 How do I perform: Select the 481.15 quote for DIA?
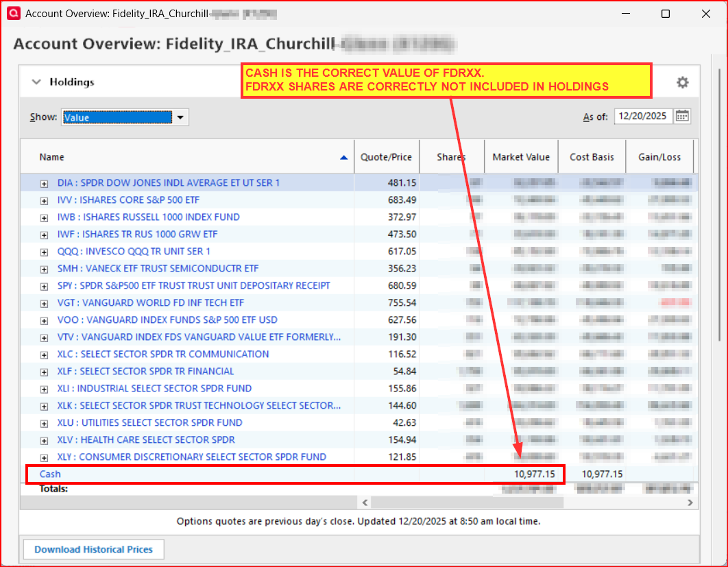pos(402,183)
